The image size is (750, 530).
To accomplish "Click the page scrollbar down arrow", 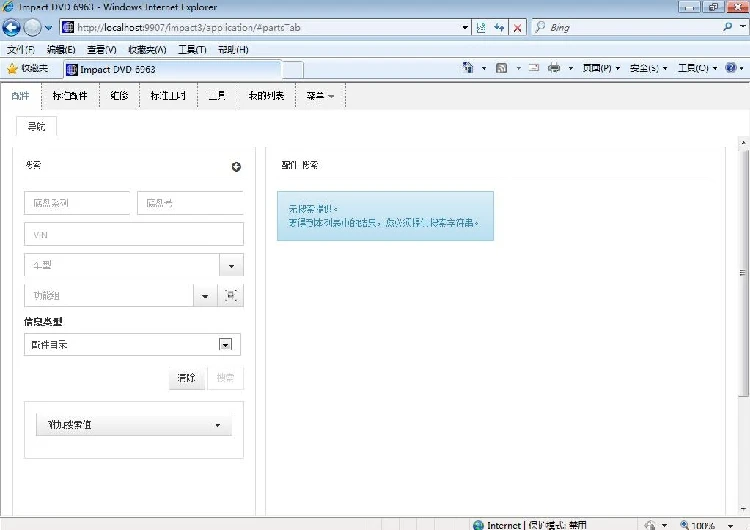I will coord(743,509).
